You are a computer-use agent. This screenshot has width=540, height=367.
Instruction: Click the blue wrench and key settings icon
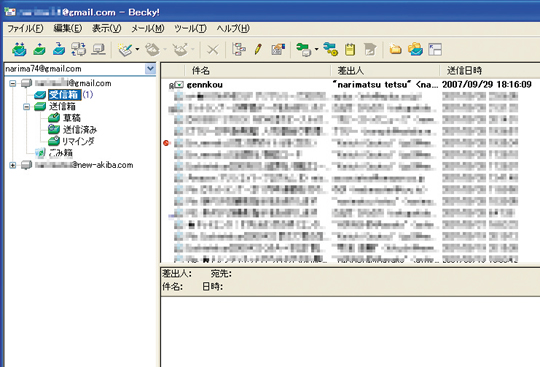click(x=331, y=49)
